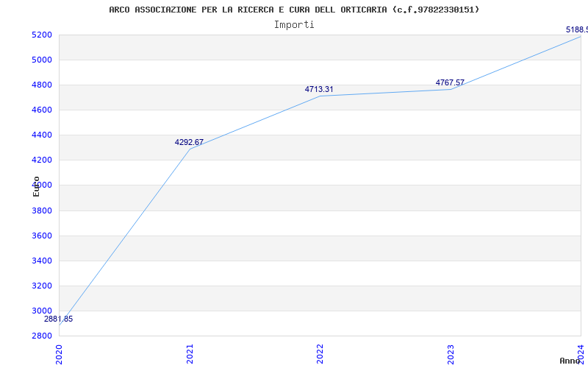Click the 2021 x-axis label
588x368 pixels.
pos(190,354)
